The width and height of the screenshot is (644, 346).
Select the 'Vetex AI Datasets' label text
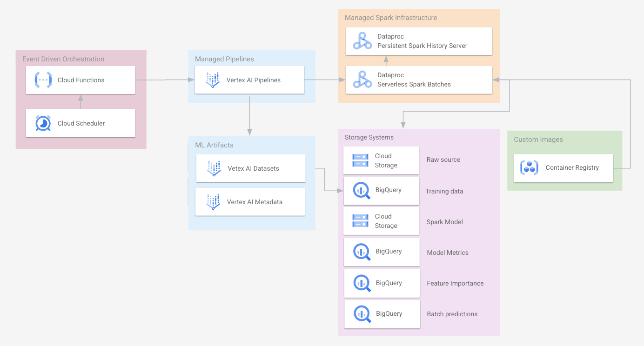point(254,168)
